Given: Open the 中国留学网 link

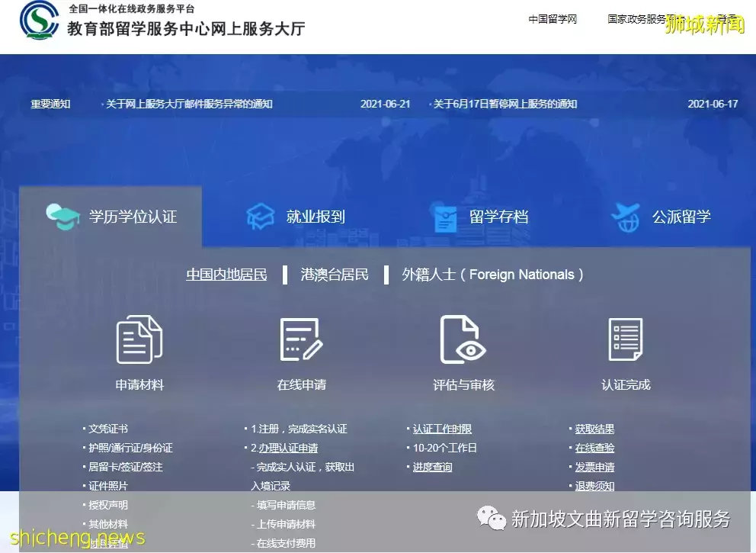Looking at the screenshot, I should pos(553,18).
